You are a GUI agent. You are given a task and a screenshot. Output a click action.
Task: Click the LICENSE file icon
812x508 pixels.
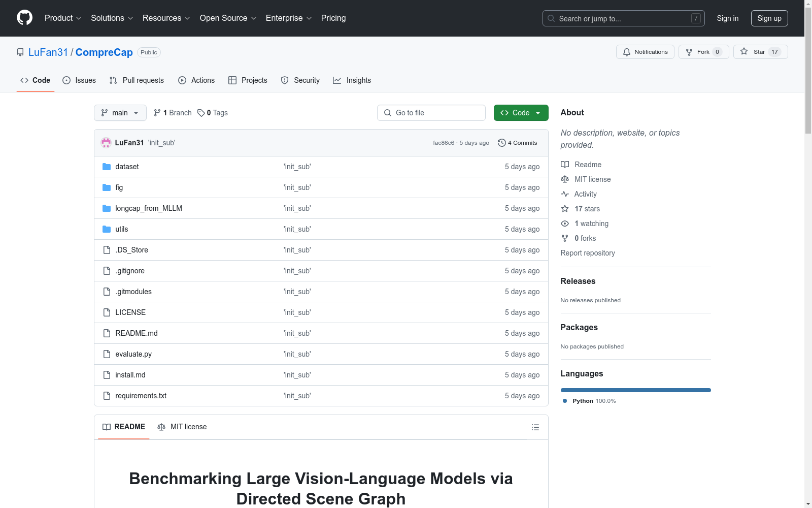point(107,312)
